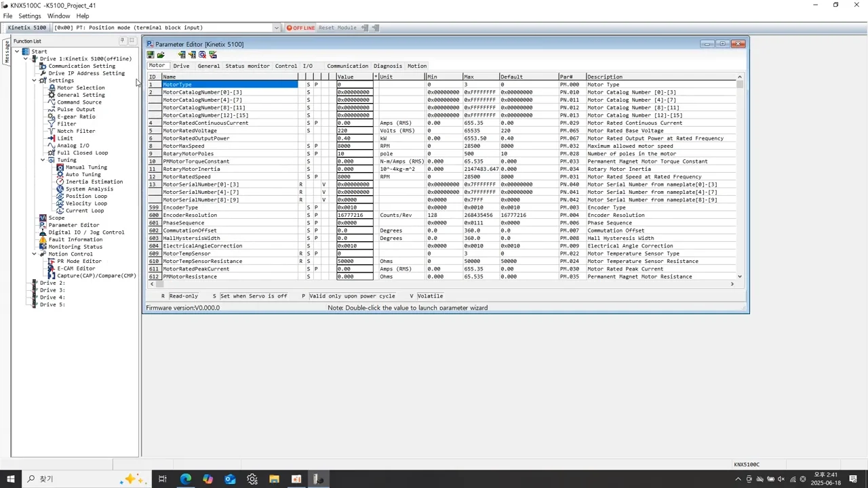
Task: Pin the Function List panel
Action: point(122,41)
